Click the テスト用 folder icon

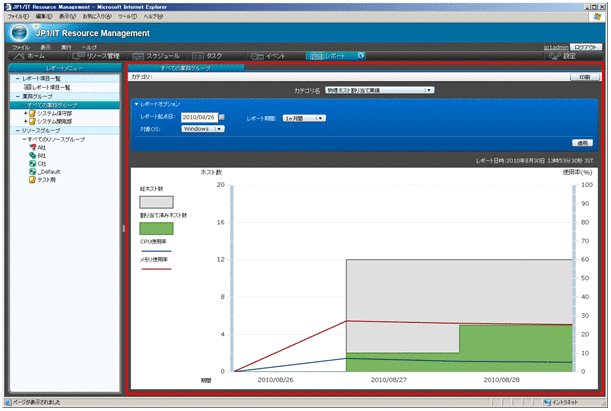click(x=33, y=179)
